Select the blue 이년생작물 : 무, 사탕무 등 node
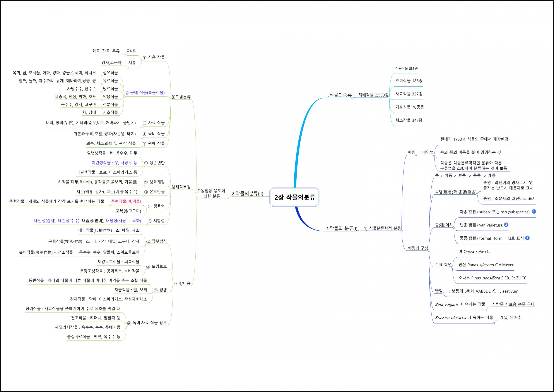Screen dimensions: 554x392 114,163
